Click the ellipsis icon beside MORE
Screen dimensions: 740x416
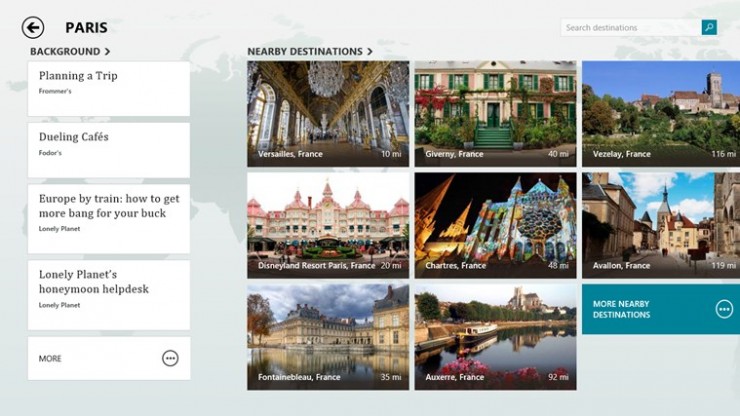(170, 358)
